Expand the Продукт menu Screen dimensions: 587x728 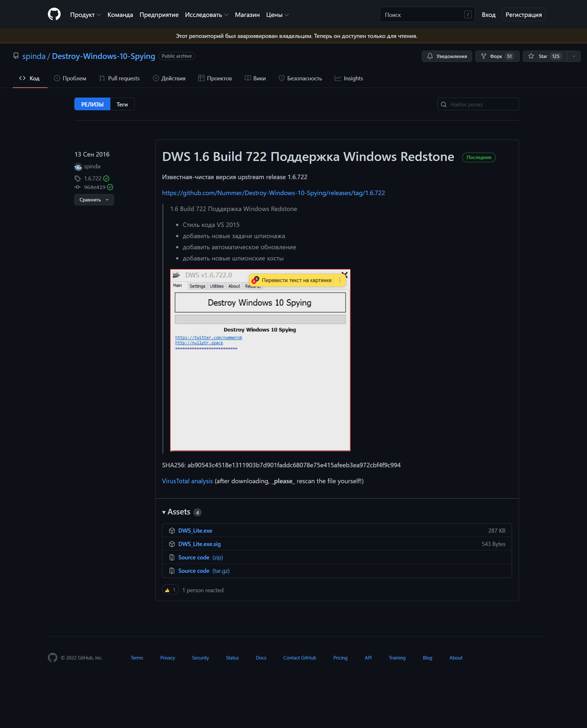point(86,15)
